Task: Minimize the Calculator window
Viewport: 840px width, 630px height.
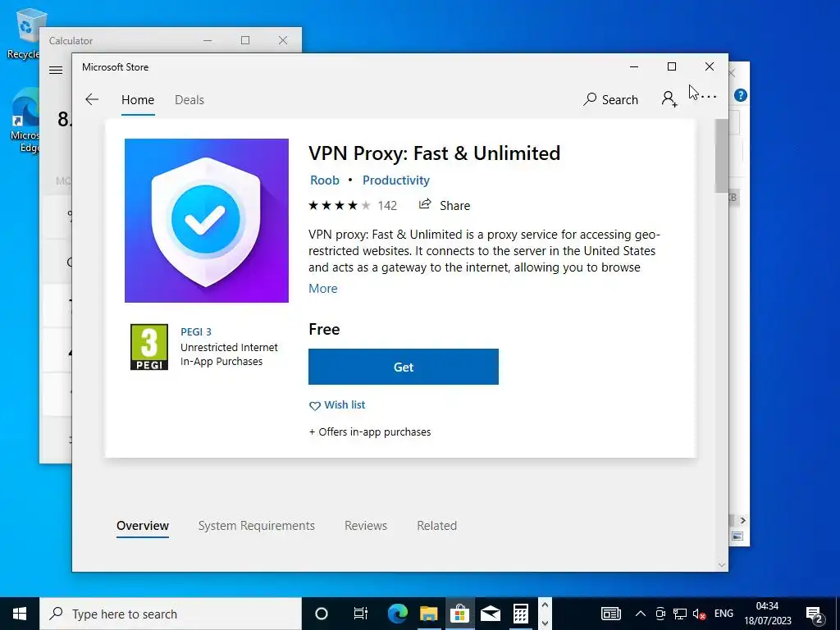Action: coord(208,40)
